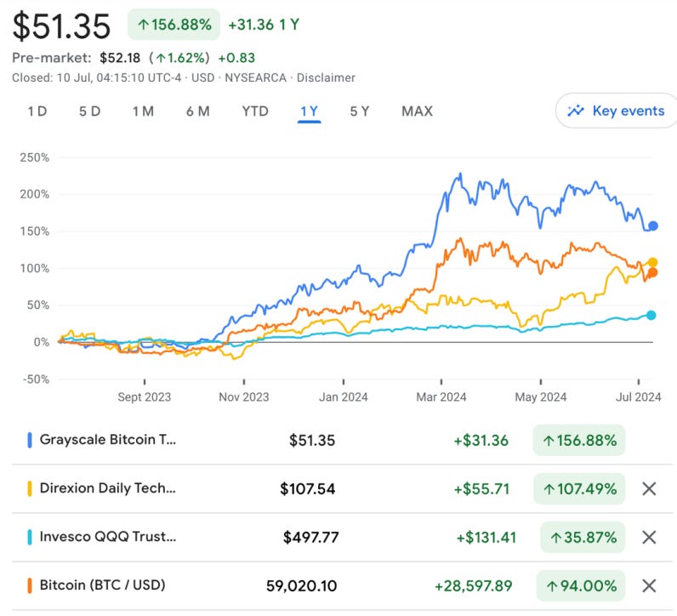Click the Jan 2024 axis label
This screenshot has width=677, height=616.
coord(344,397)
